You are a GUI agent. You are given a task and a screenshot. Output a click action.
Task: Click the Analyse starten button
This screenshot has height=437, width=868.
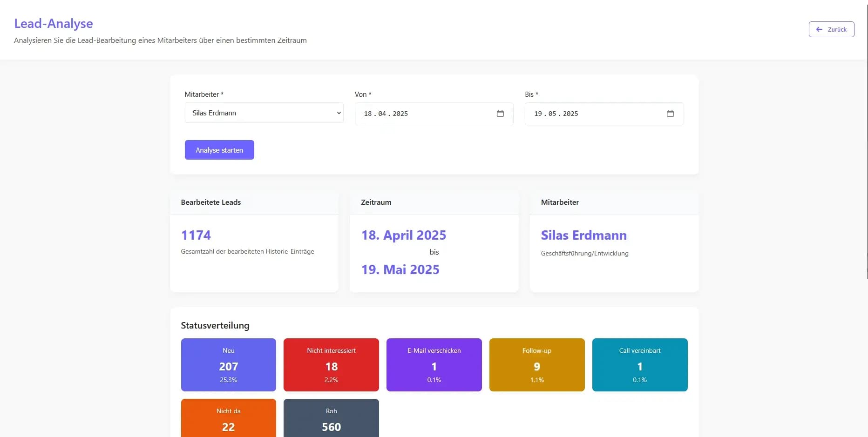pos(219,150)
